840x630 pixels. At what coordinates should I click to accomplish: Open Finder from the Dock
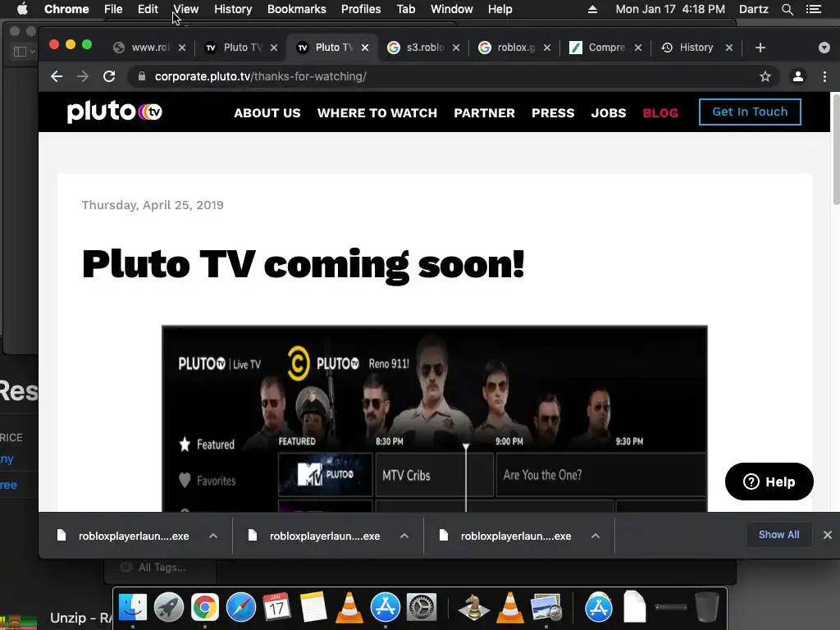coord(132,607)
